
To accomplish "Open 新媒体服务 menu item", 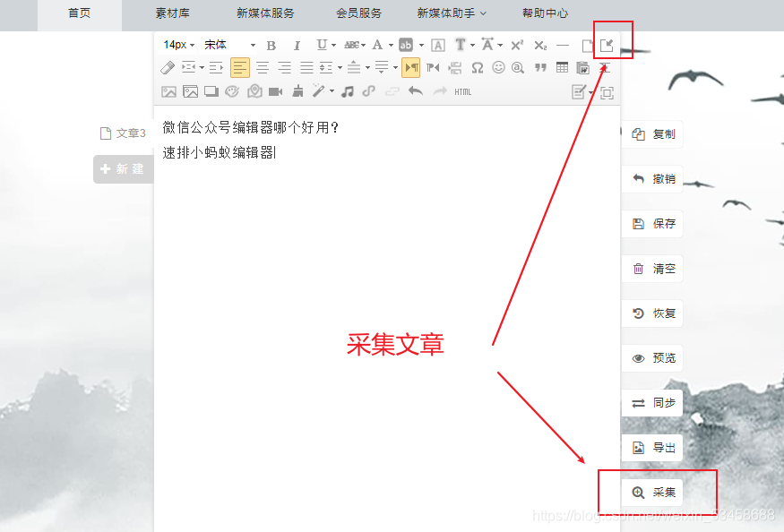I will (x=265, y=13).
